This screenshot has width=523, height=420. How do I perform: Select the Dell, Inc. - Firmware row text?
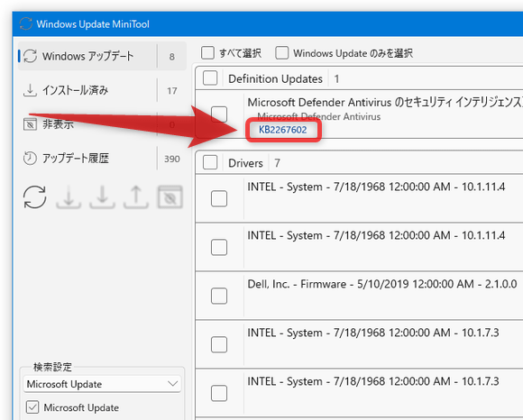(382, 284)
